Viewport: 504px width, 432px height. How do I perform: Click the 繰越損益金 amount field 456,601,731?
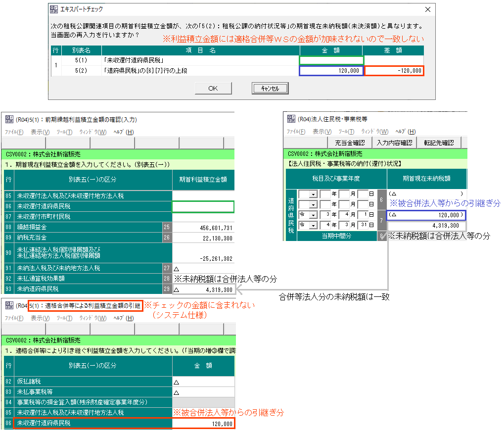tap(203, 227)
